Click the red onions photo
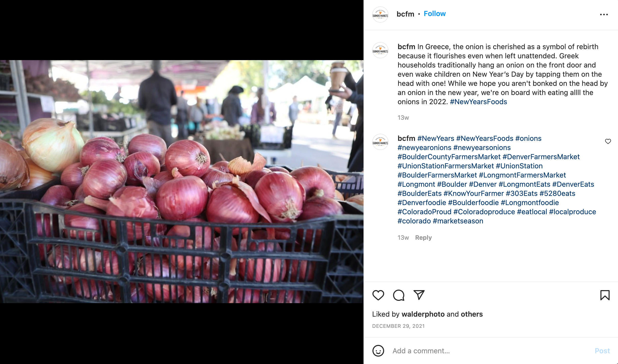This screenshot has width=618, height=364. tap(182, 182)
